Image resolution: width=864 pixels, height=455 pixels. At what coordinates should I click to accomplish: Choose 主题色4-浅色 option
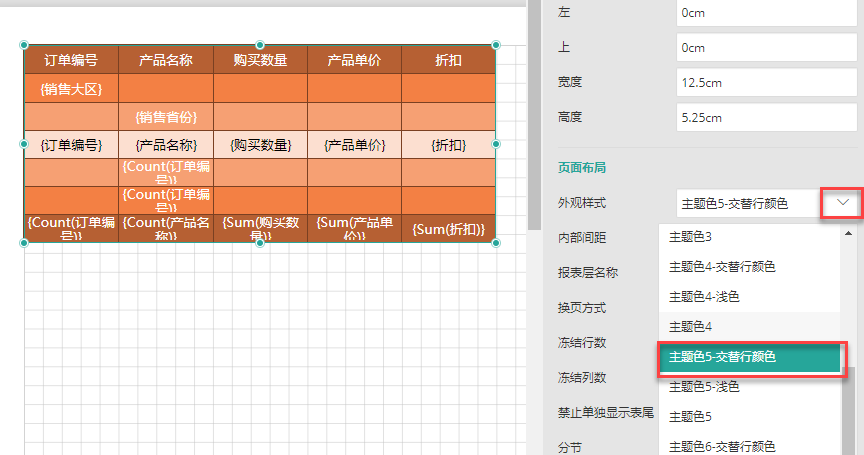point(749,296)
